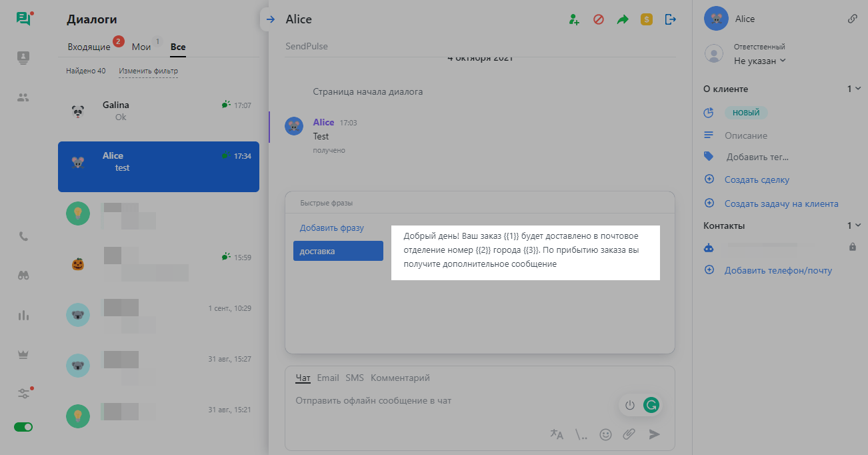
Task: Open dialog dated 31 авг., 15:21
Action: click(x=159, y=416)
